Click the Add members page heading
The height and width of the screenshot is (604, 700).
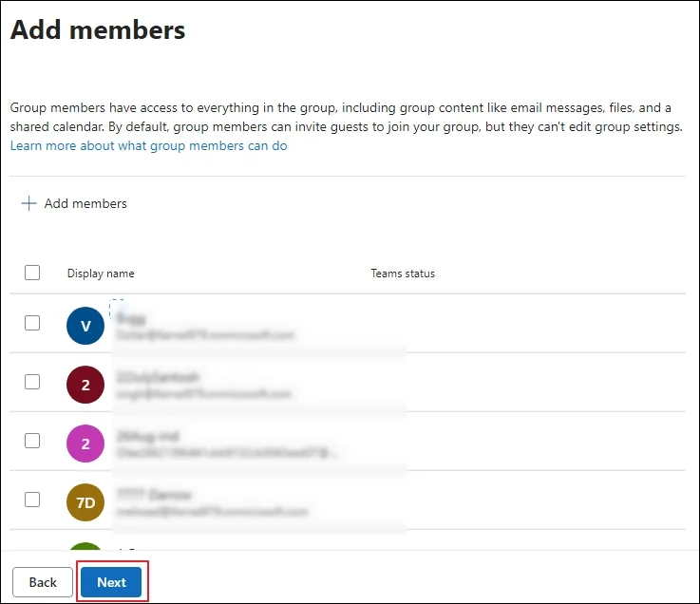click(98, 29)
